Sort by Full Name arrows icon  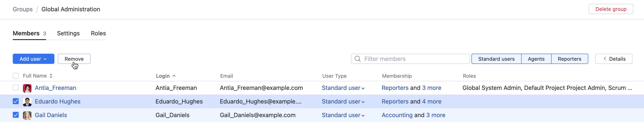[x=51, y=76]
